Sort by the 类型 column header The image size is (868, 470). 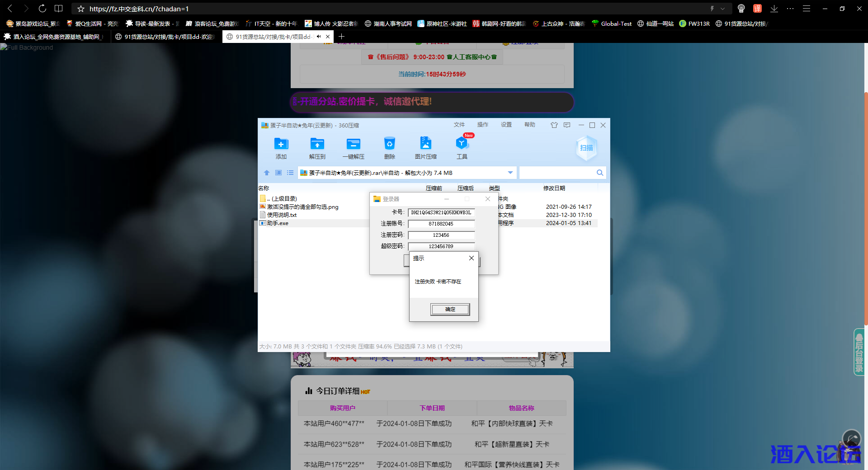[x=494, y=188]
